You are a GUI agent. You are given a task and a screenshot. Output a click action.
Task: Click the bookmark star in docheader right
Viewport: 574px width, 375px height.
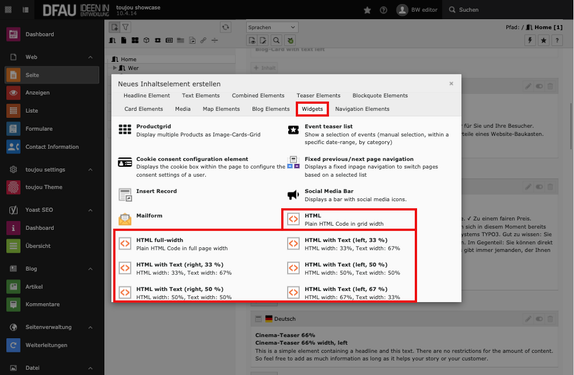click(544, 40)
